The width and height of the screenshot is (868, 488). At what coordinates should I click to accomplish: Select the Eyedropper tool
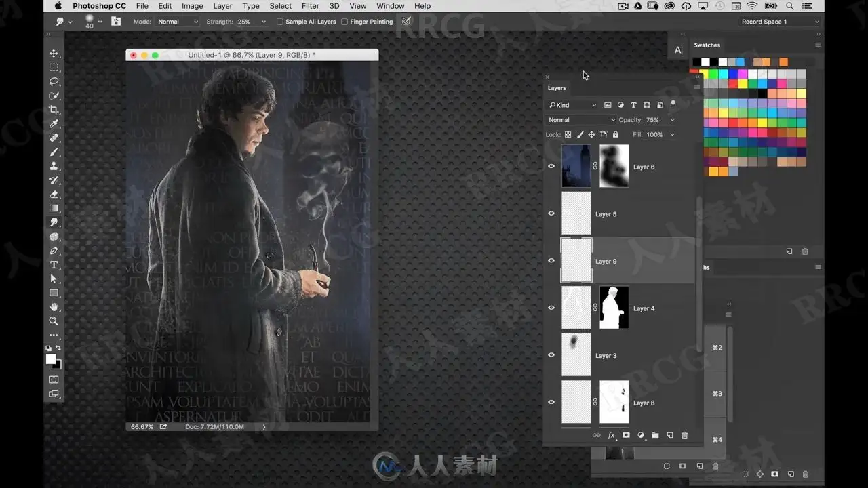click(54, 124)
